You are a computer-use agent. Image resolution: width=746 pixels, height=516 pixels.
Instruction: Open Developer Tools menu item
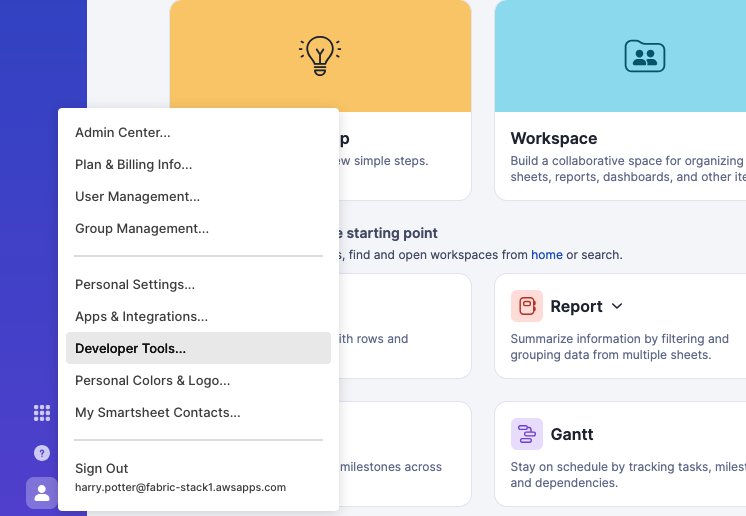(198, 348)
